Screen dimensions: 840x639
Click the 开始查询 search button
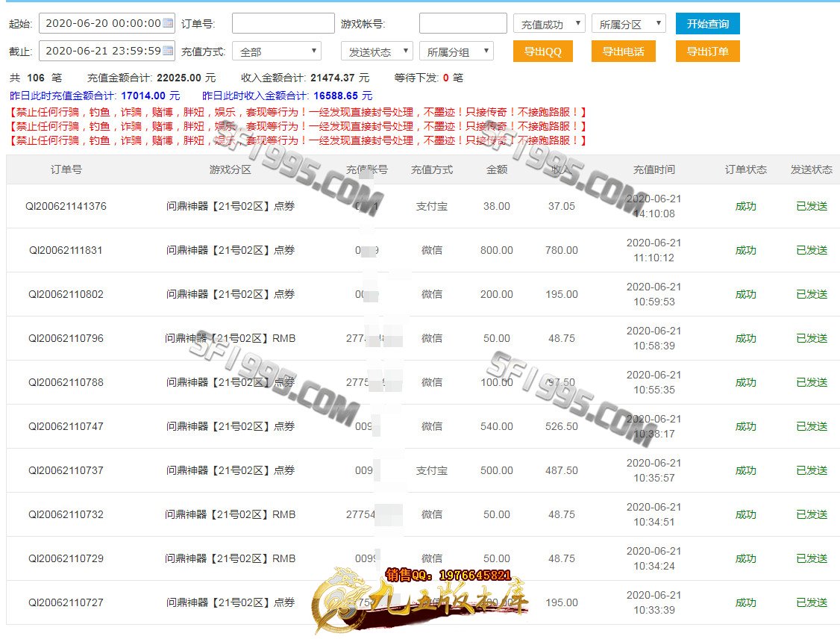(707, 23)
